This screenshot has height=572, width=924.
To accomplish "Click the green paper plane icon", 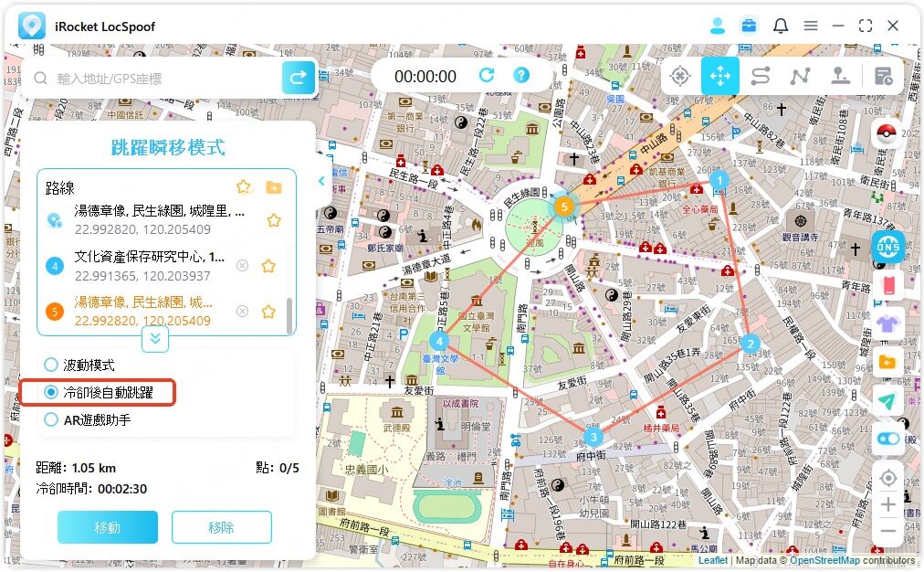I will pyautogui.click(x=887, y=401).
